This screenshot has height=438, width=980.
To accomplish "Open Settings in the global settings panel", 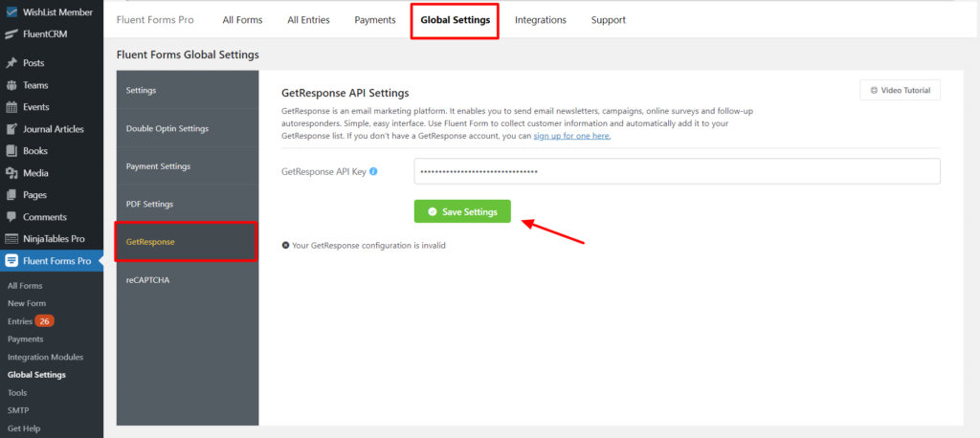I will [188, 91].
